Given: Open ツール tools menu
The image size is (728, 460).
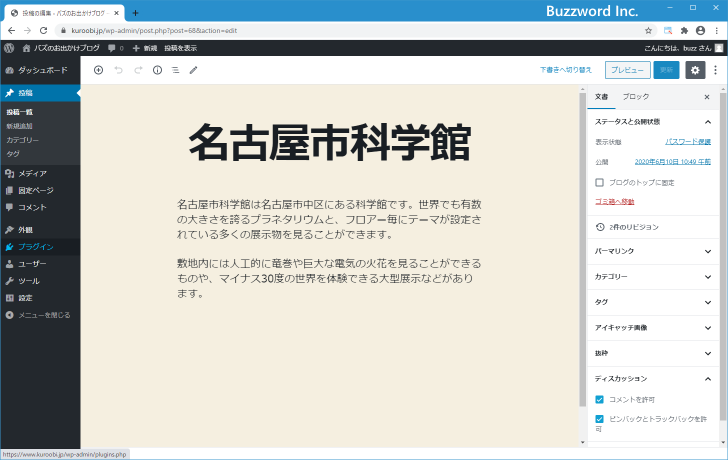Looking at the screenshot, I should (40, 281).
